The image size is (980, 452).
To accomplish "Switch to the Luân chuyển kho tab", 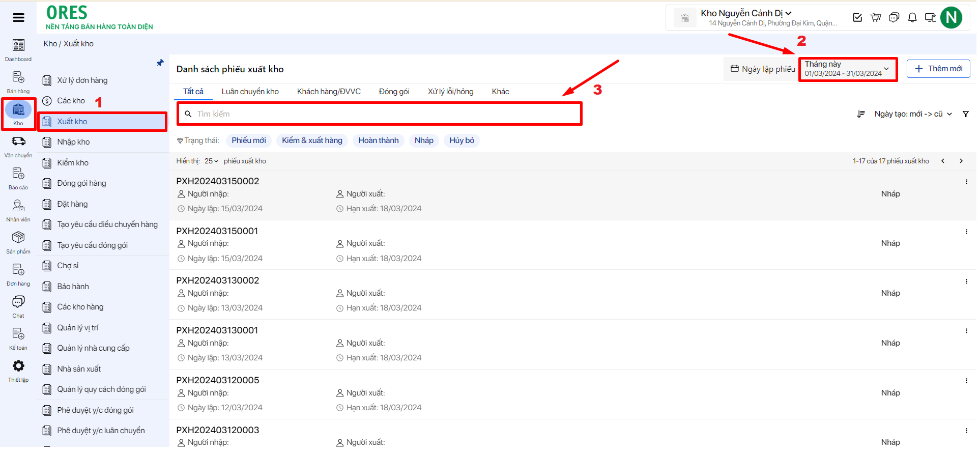I will coord(250,92).
